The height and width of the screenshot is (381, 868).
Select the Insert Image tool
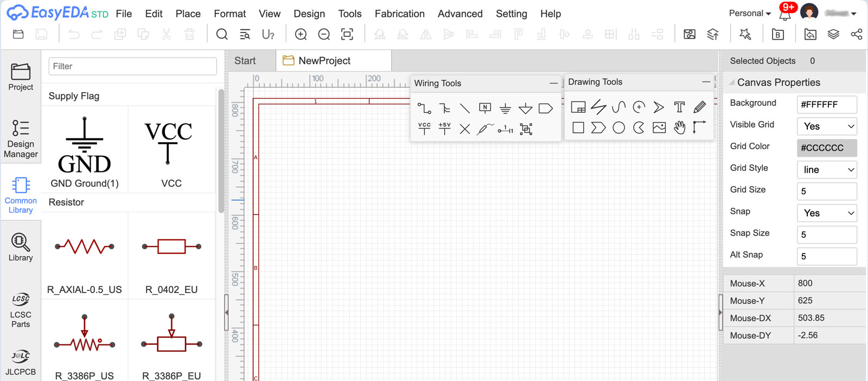pos(659,128)
